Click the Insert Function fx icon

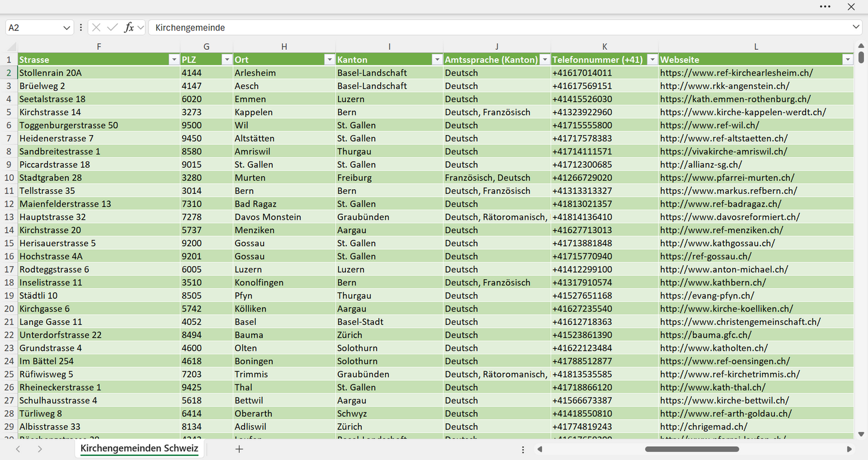[x=129, y=28]
